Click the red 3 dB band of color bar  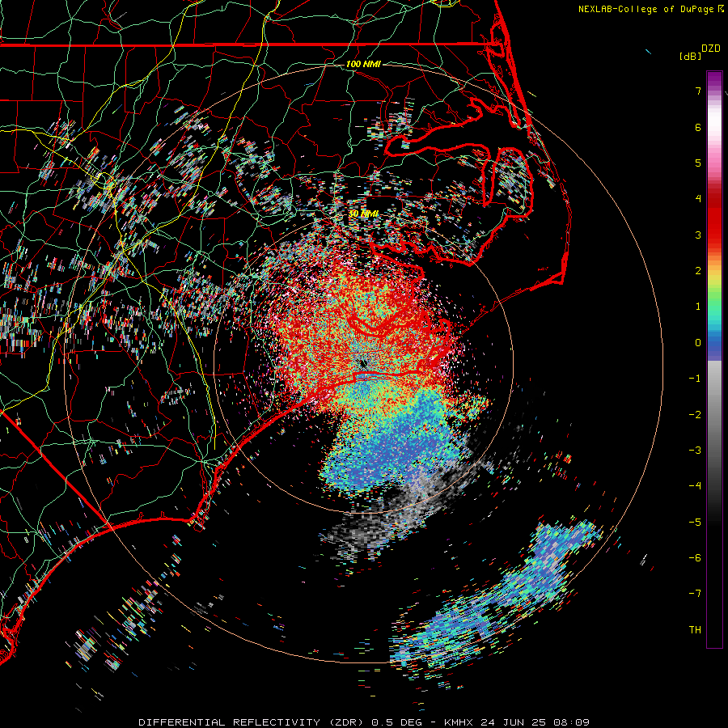(x=714, y=235)
